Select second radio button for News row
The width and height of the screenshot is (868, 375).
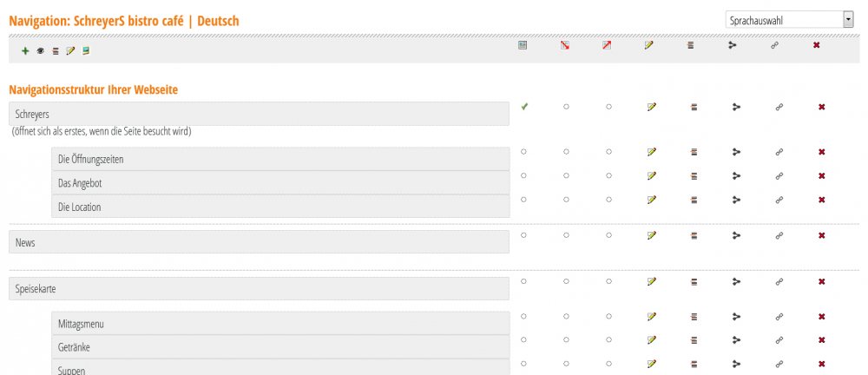click(x=566, y=235)
